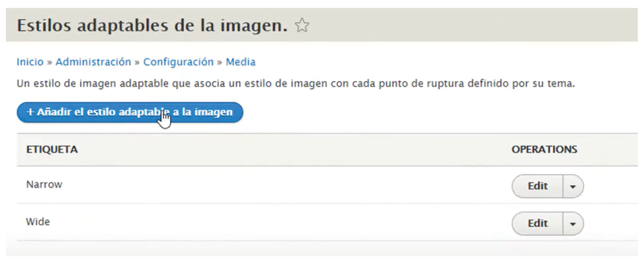Click the page title Estilos adaptables de la imagen

152,26
